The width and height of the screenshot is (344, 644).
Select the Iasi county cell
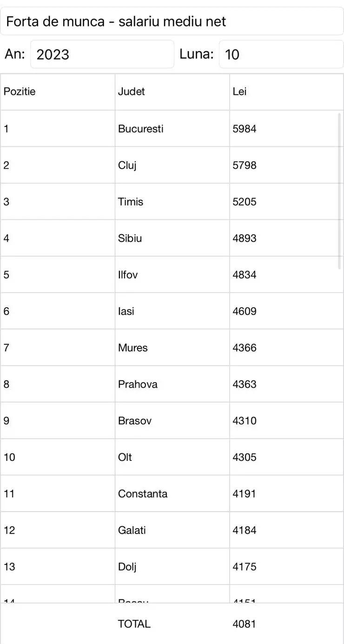pyautogui.click(x=126, y=311)
